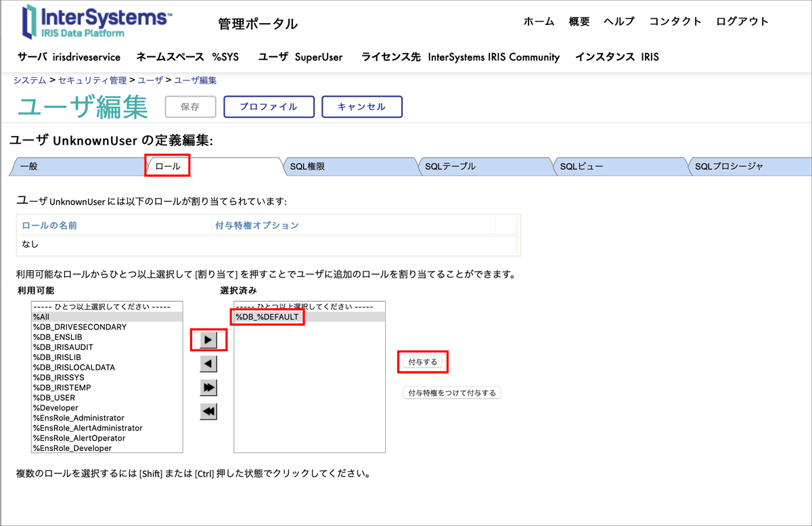This screenshot has width=812, height=526.
Task: Open the 概要 link
Action: pos(579,21)
